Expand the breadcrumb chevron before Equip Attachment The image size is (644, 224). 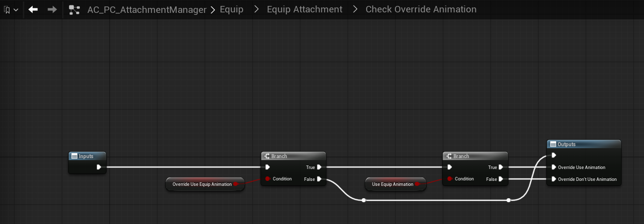(x=256, y=9)
